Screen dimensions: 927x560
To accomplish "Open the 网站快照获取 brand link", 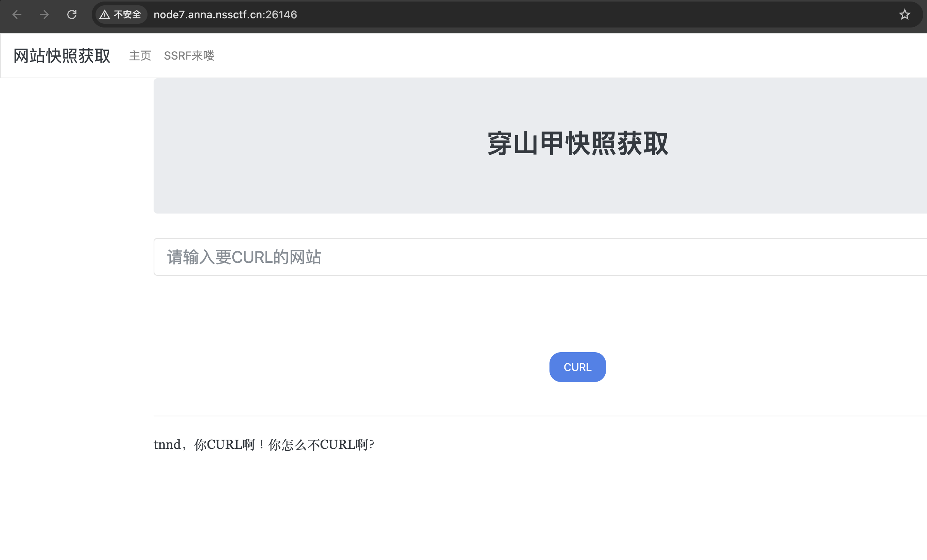I will (62, 56).
